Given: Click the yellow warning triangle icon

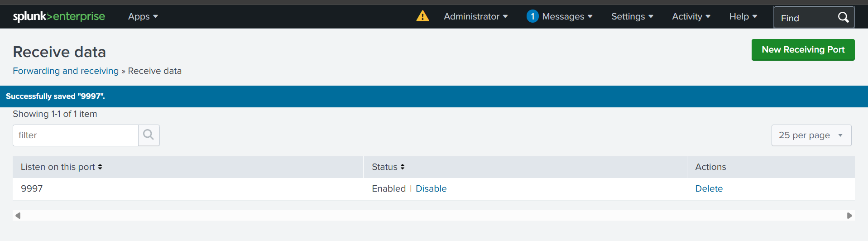Looking at the screenshot, I should click(422, 16).
